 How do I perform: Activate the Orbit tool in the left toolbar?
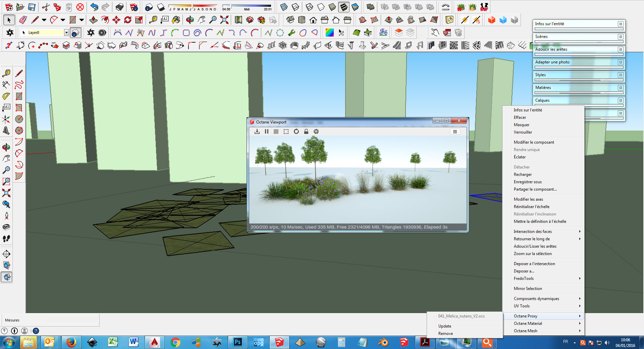[6, 147]
